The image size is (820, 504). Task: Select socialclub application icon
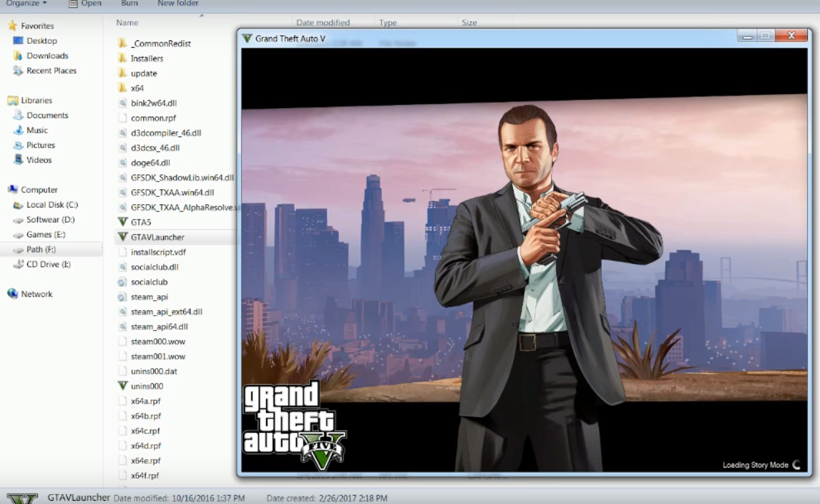point(122,282)
